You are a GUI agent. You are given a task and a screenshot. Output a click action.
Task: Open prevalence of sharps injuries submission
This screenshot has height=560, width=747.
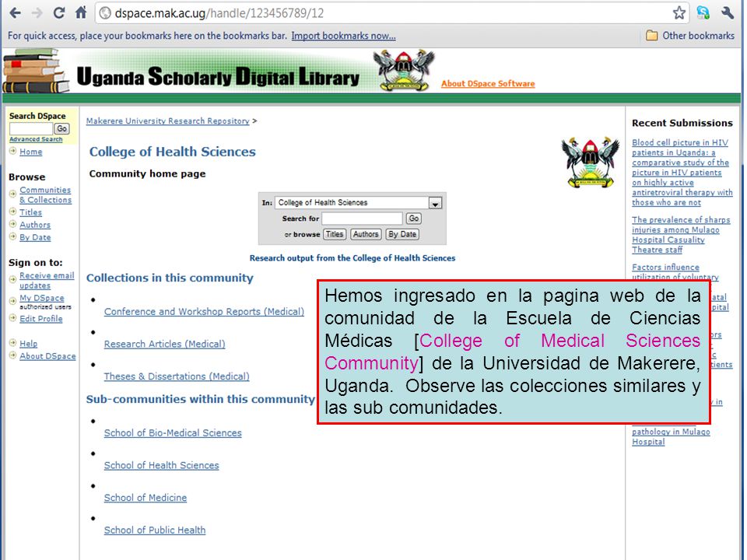(x=680, y=235)
